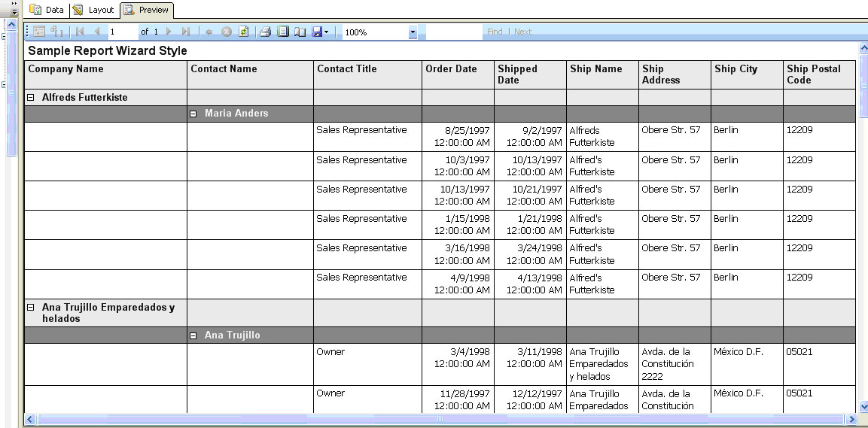Open page setup
Viewport: 868px width, 428px height.
tap(300, 32)
